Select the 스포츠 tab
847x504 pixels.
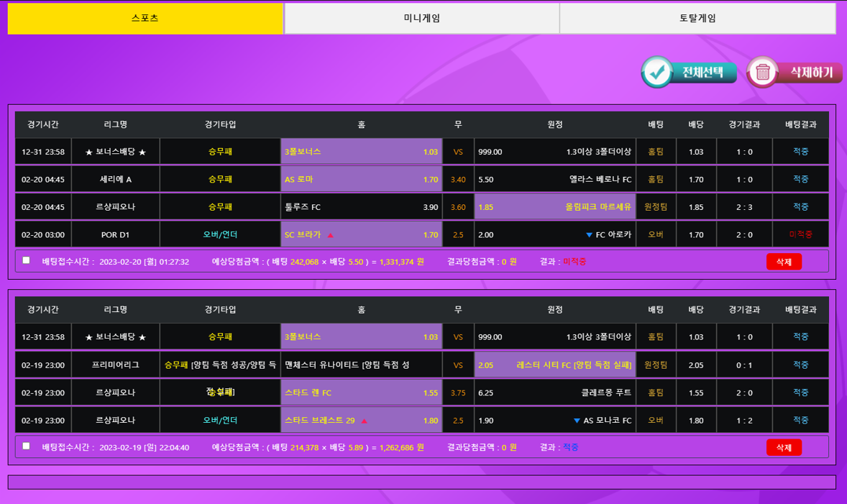(145, 18)
